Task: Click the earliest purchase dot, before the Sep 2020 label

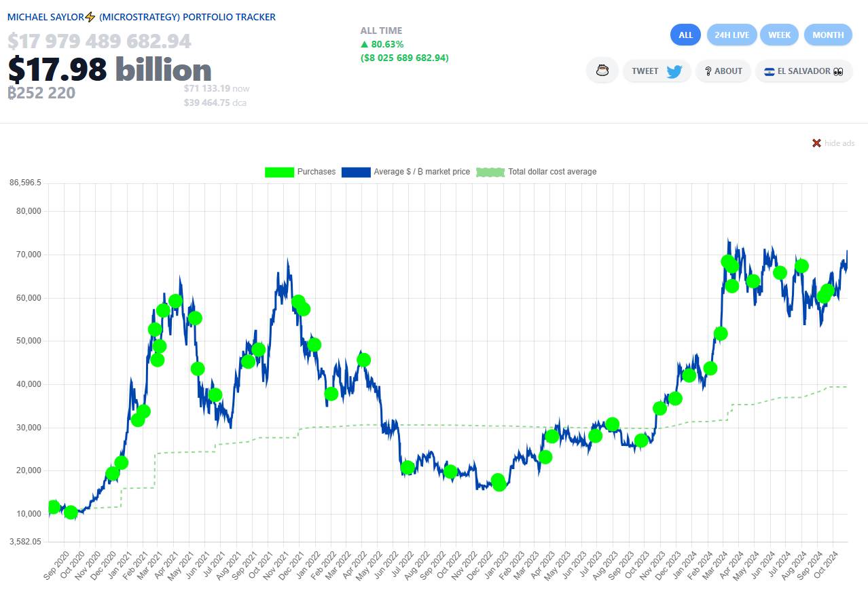Action: pos(53,507)
